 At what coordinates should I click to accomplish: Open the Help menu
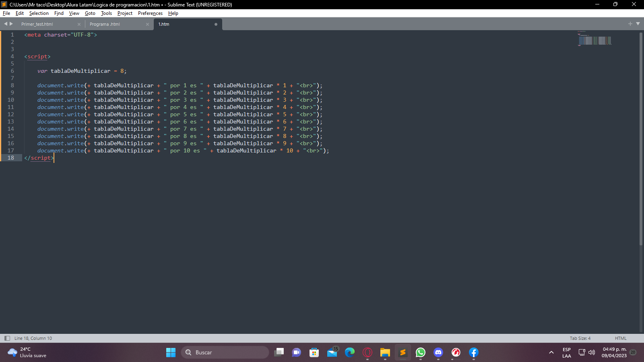coord(173,13)
